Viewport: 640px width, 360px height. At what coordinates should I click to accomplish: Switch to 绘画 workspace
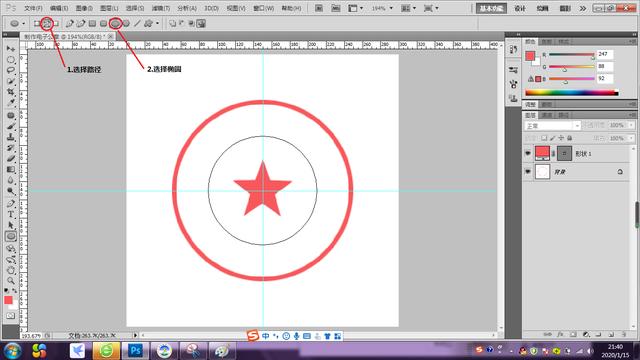click(x=542, y=8)
